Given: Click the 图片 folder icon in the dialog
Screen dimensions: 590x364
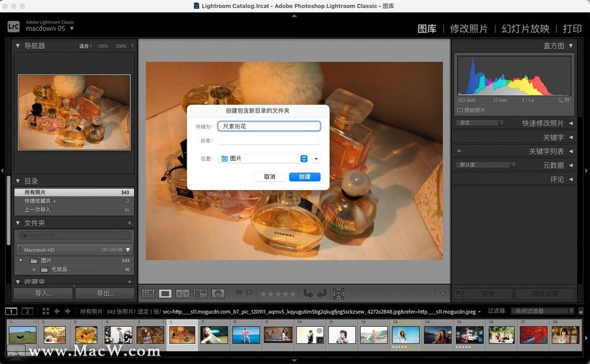Looking at the screenshot, I should (224, 159).
